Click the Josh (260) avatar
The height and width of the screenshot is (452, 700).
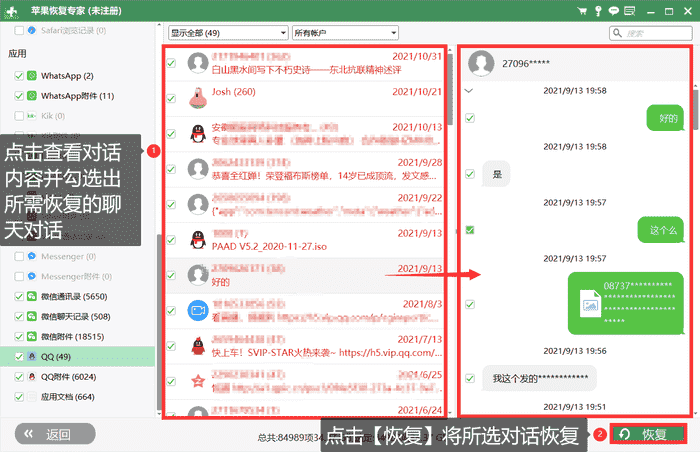[198, 98]
